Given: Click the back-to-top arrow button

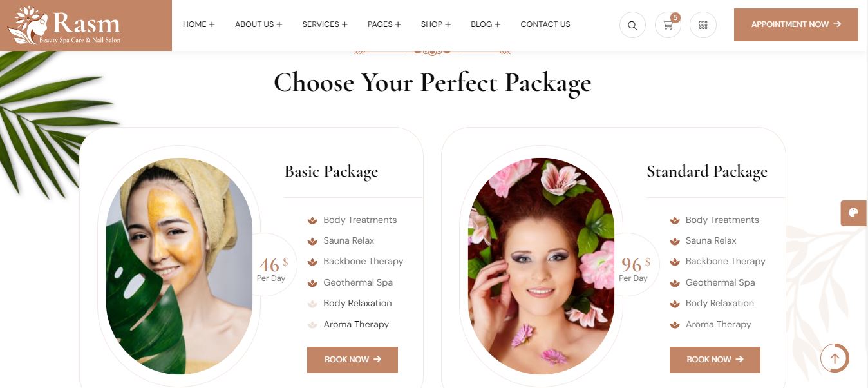Looking at the screenshot, I should click(835, 358).
